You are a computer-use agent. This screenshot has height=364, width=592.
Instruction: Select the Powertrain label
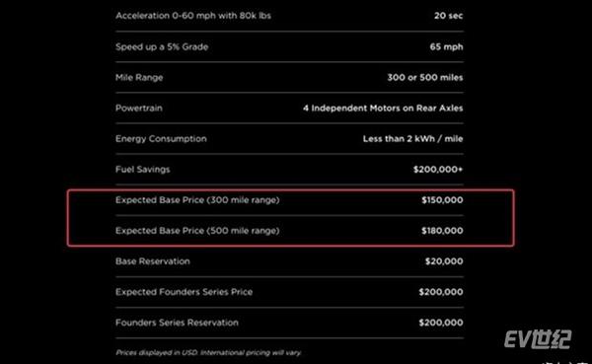coord(139,108)
